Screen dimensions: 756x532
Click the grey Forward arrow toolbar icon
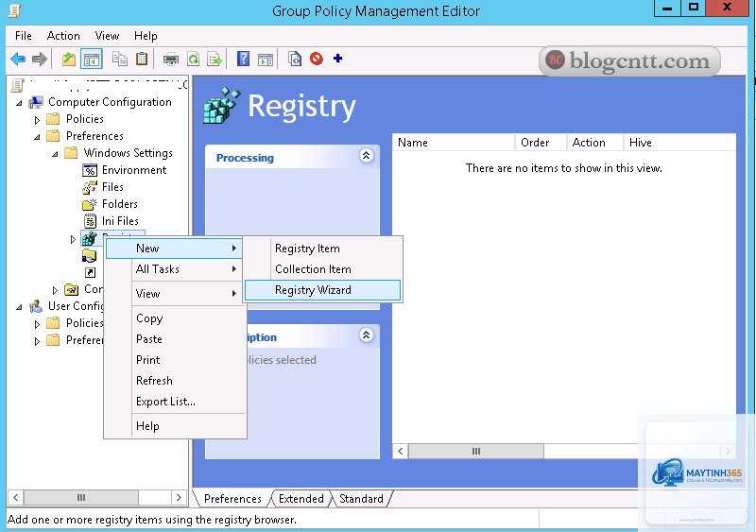click(x=40, y=60)
